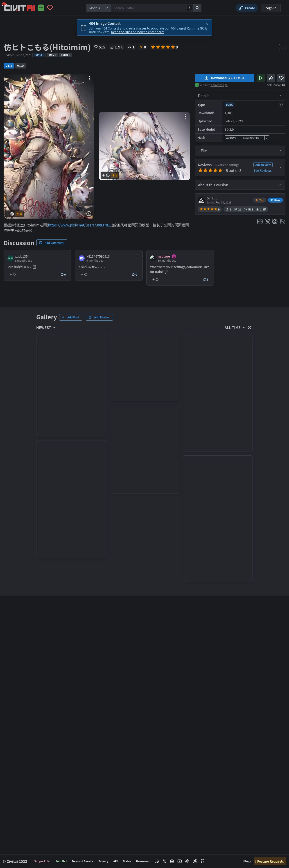Screen dimensions: 289x868
Task: Add reaction to first preview image
Action: [10, 214]
